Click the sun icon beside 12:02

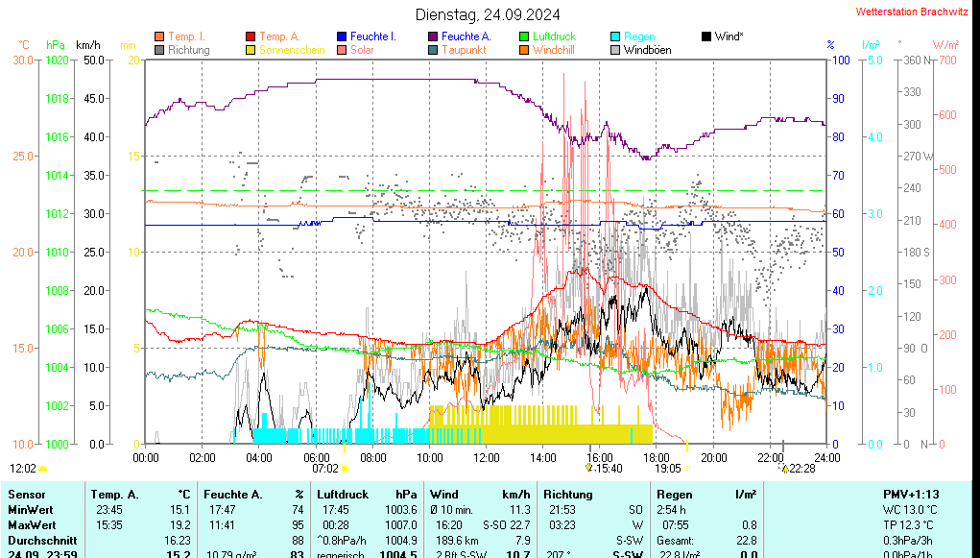43,469
